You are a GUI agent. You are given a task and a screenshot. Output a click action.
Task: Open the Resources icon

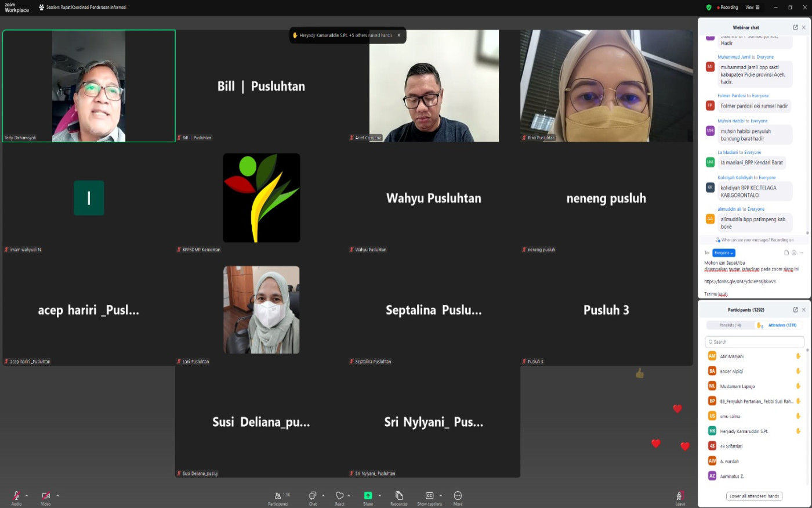click(x=399, y=496)
